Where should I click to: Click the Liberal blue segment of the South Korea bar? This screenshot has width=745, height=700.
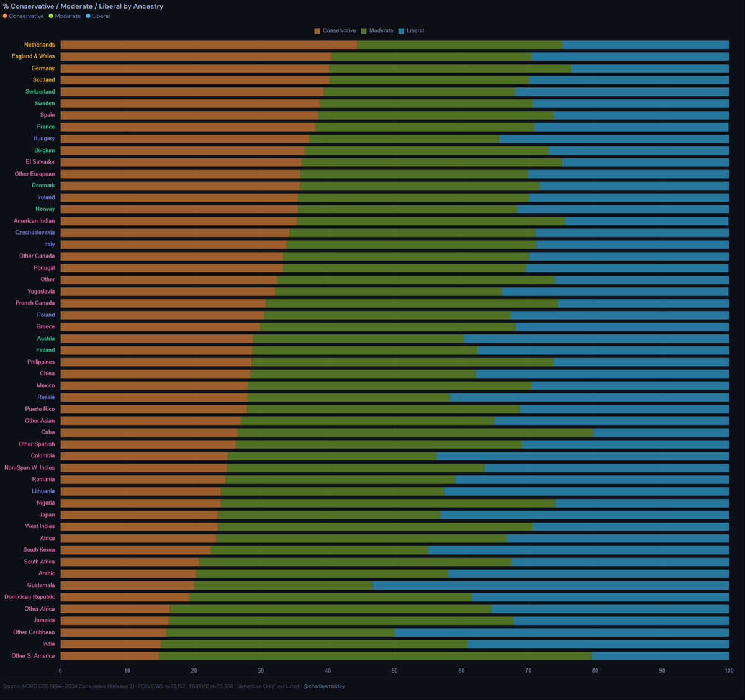tap(578, 550)
